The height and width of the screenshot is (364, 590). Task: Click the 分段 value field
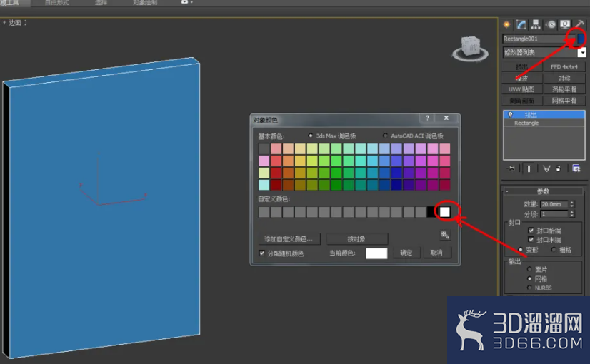[554, 213]
